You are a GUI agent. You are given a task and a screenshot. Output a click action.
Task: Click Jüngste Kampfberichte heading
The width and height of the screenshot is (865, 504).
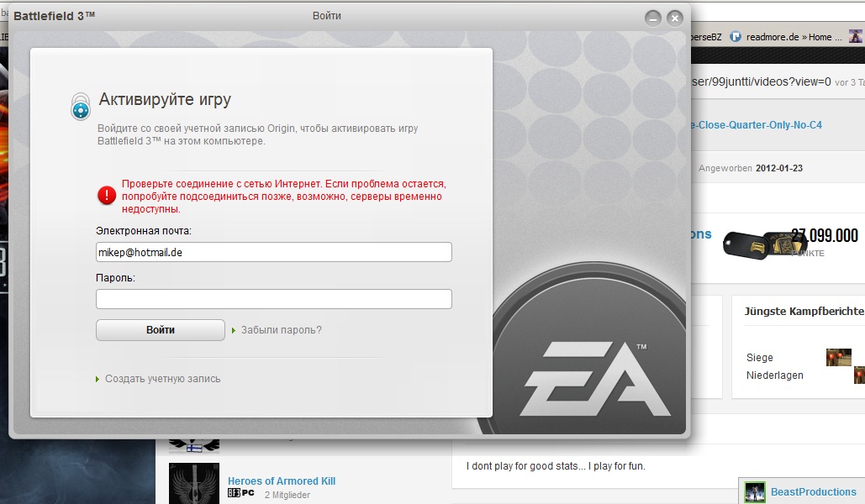coord(804,311)
